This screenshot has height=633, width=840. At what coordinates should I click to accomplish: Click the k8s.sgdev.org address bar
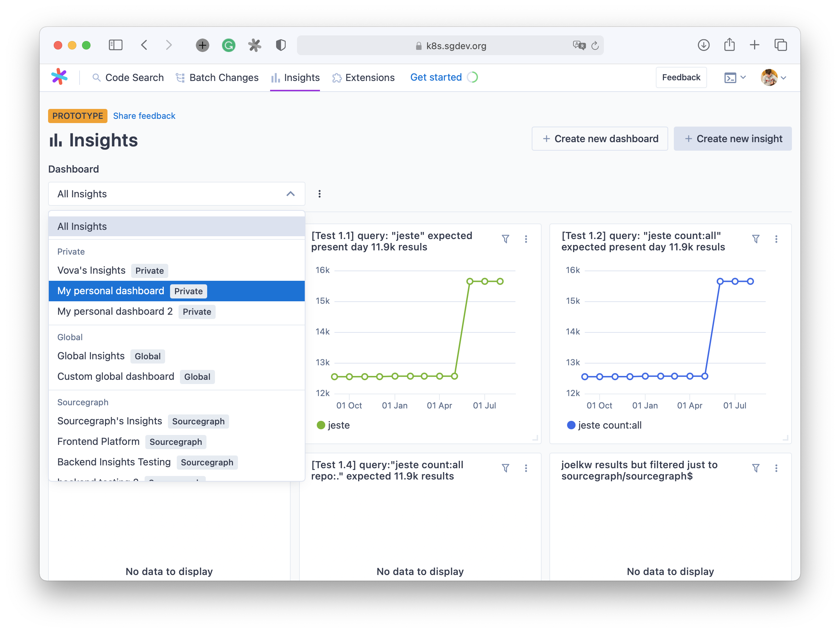pyautogui.click(x=450, y=46)
